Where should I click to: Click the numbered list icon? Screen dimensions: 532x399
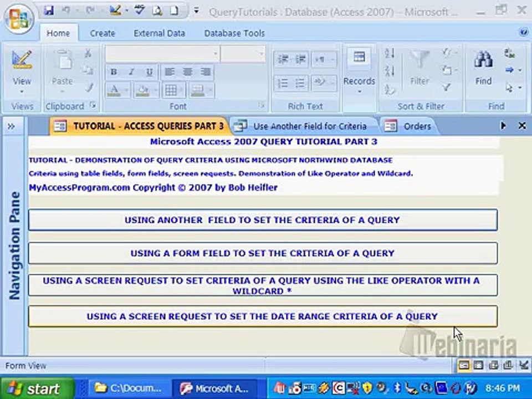click(283, 83)
